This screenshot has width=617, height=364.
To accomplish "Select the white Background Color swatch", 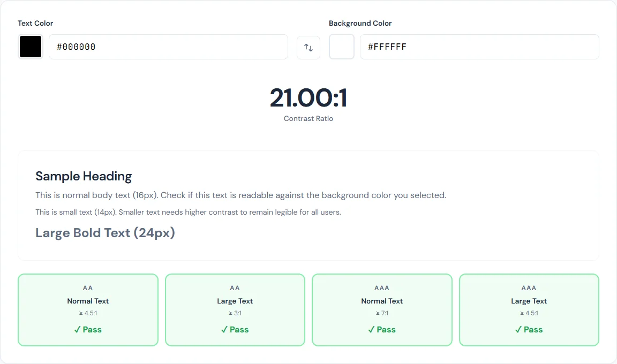I will click(x=341, y=47).
